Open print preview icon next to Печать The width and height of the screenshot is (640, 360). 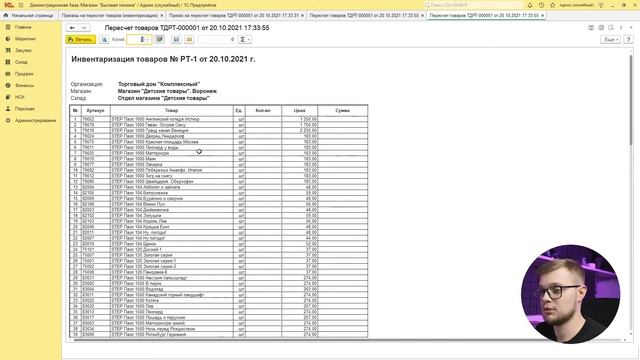104,40
